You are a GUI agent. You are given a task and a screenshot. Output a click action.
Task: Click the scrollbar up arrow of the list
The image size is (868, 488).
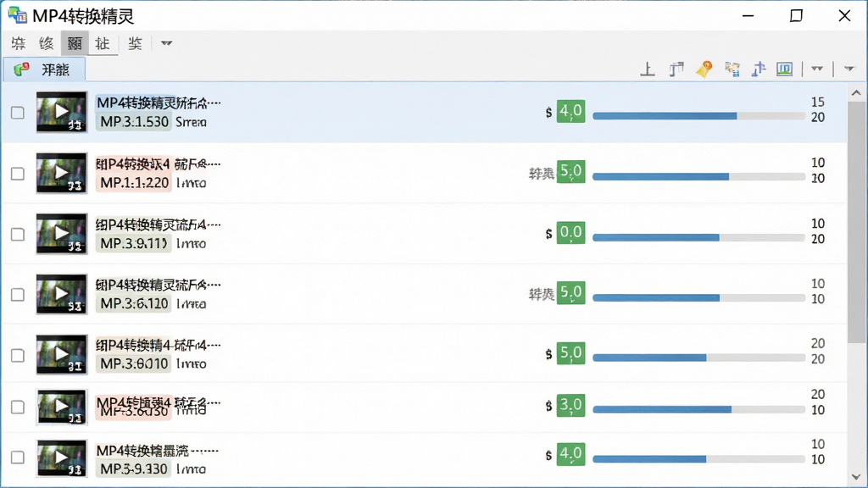point(856,93)
